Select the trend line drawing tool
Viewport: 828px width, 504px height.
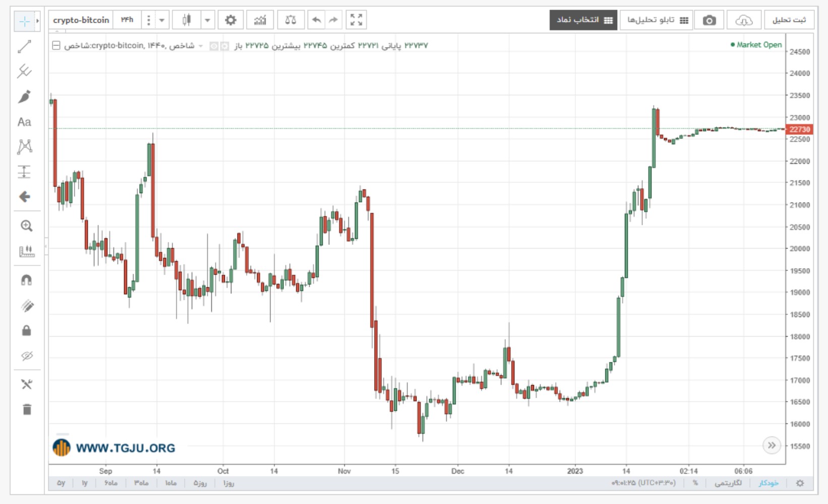coord(24,47)
